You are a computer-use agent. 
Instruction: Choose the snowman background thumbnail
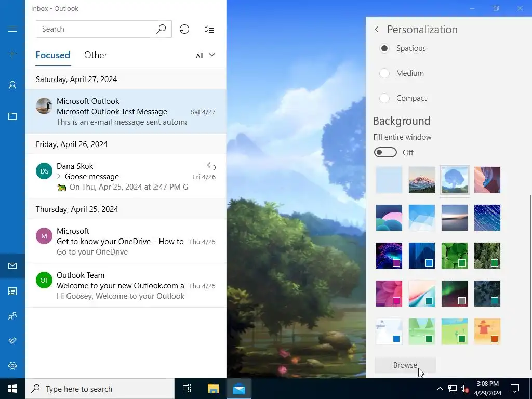click(x=389, y=332)
